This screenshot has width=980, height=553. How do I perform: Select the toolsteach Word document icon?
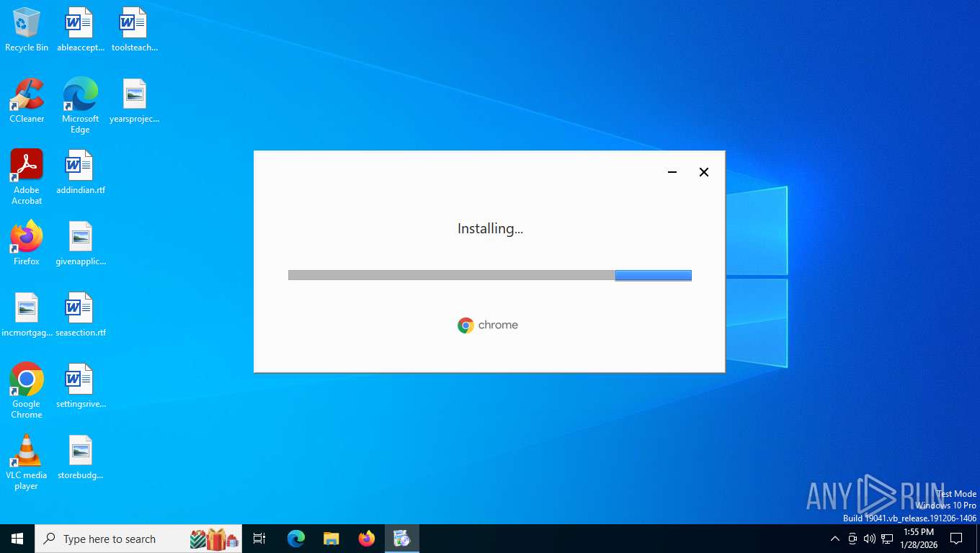[134, 30]
